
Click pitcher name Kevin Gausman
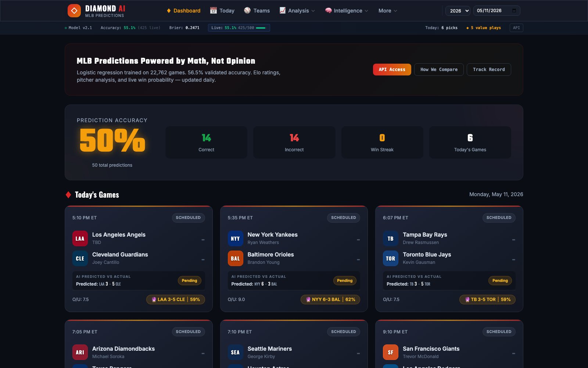[x=419, y=262]
